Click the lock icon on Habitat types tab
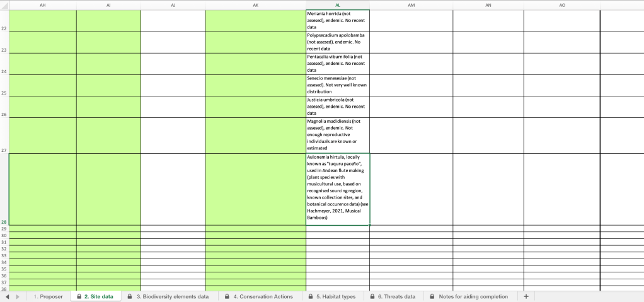The width and height of the screenshot is (644, 302). (x=311, y=296)
